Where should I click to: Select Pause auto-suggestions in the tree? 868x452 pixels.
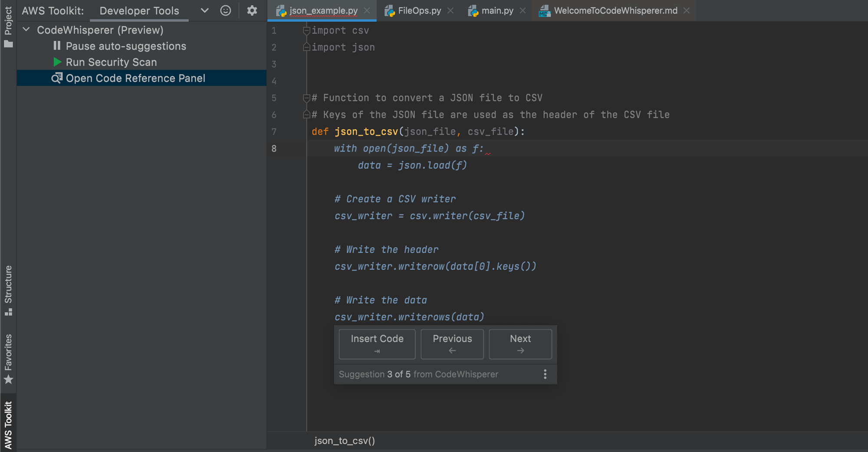(126, 46)
